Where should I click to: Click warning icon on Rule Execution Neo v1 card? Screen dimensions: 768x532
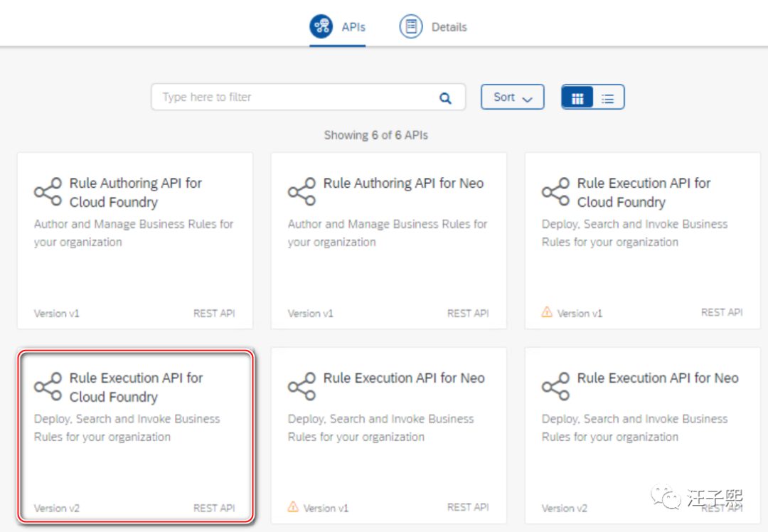[x=293, y=506]
